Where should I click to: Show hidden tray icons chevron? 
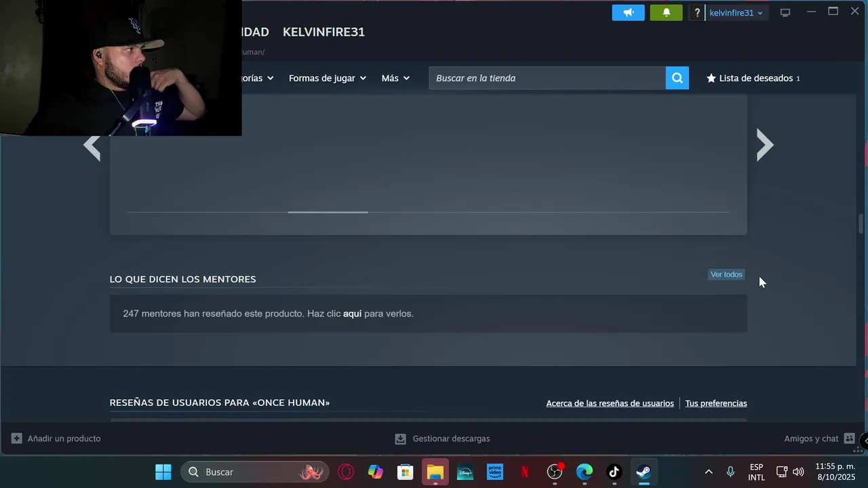(709, 472)
